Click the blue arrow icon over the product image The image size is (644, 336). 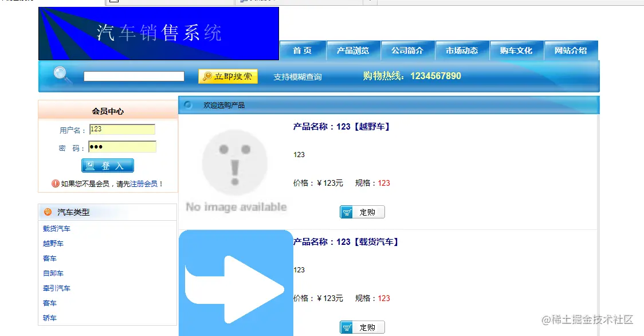tap(236, 287)
